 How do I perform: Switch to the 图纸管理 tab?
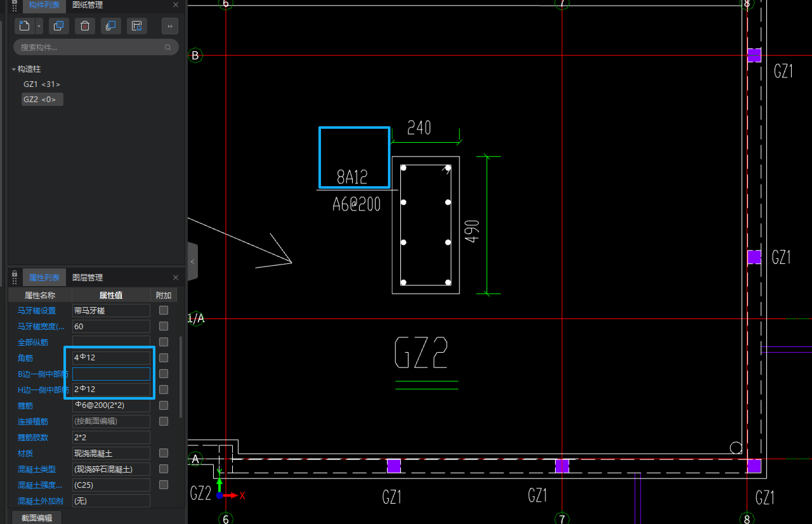click(88, 5)
